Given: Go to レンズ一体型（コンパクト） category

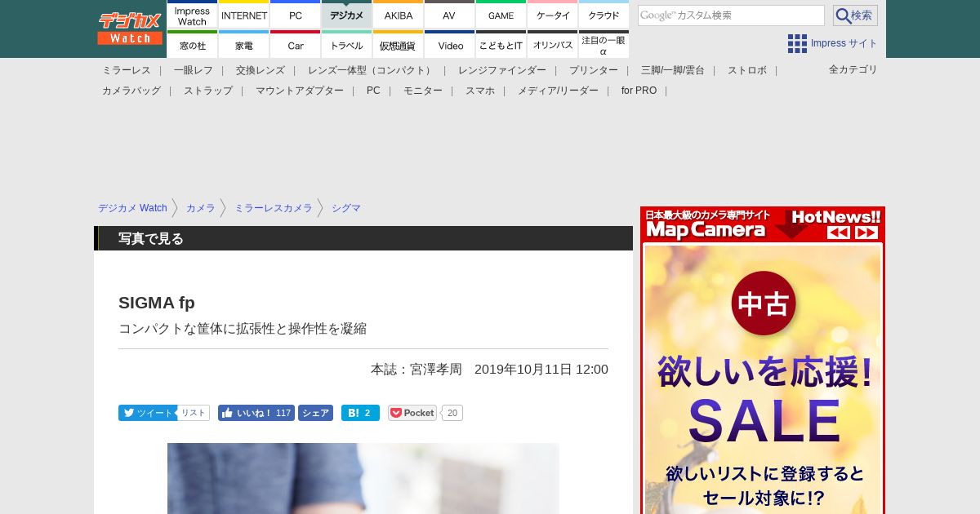Looking at the screenshot, I should 372,70.
